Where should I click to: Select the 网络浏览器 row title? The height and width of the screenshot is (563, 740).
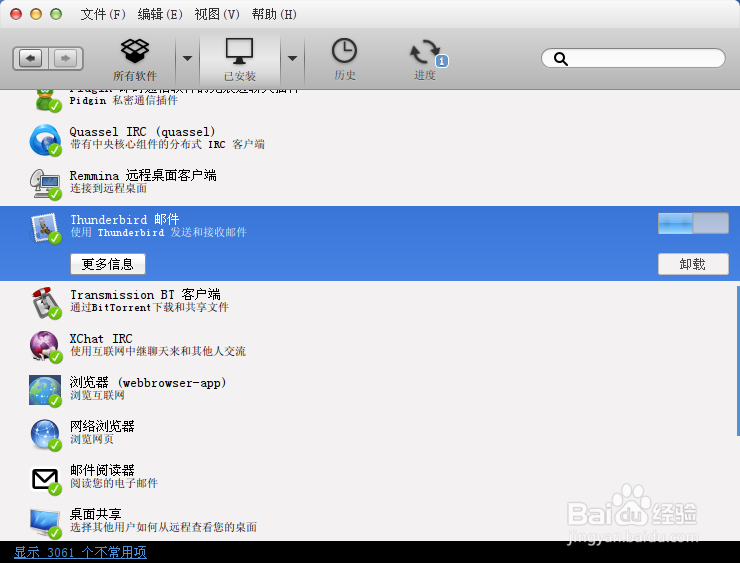point(102,426)
